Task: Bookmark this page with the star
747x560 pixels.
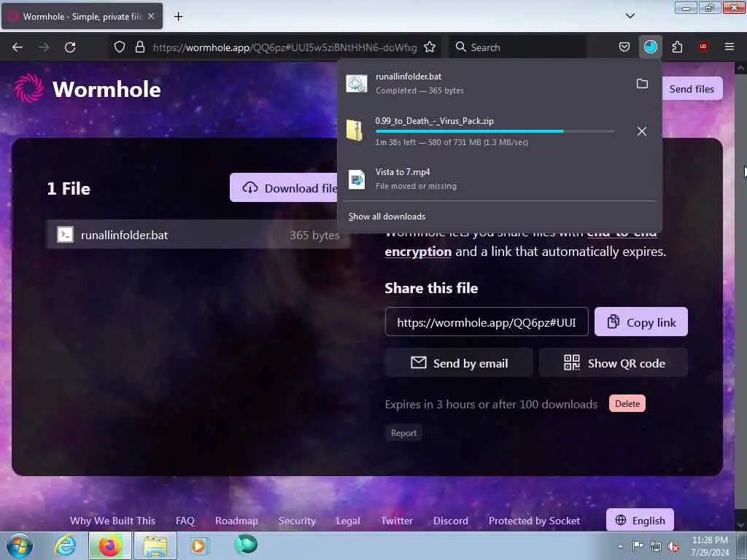Action: pos(430,47)
